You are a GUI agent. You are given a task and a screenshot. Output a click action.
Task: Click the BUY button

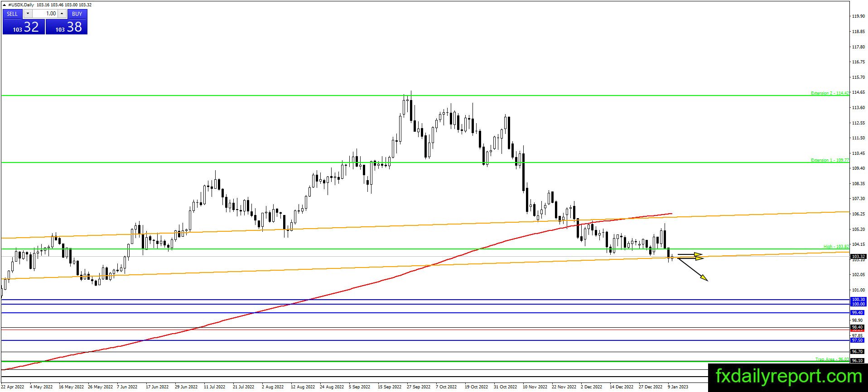point(77,14)
